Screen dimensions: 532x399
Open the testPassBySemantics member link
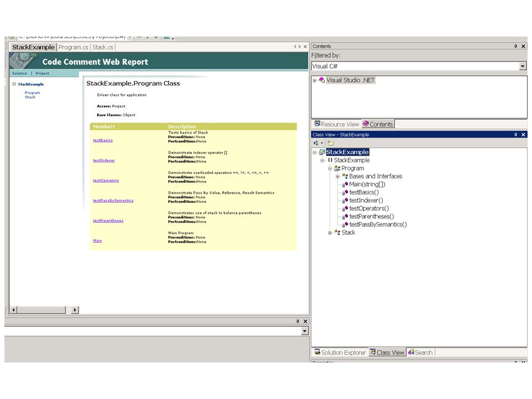pos(113,201)
